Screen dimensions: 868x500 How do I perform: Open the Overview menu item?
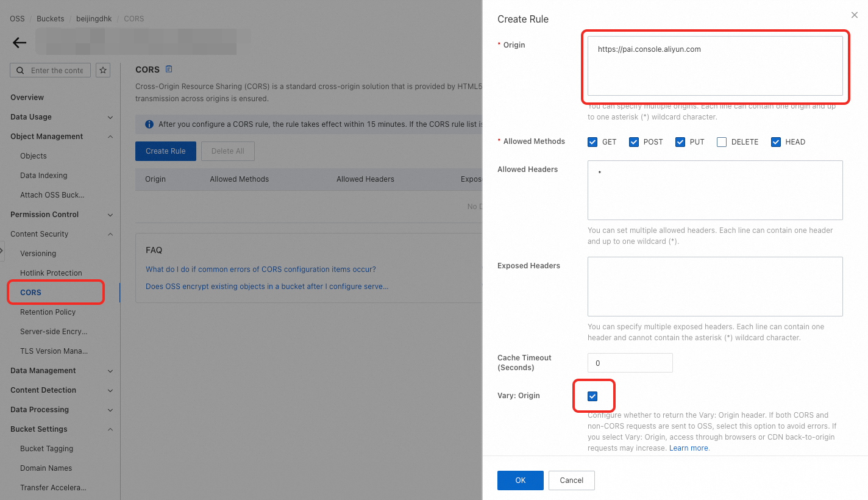[x=27, y=98]
